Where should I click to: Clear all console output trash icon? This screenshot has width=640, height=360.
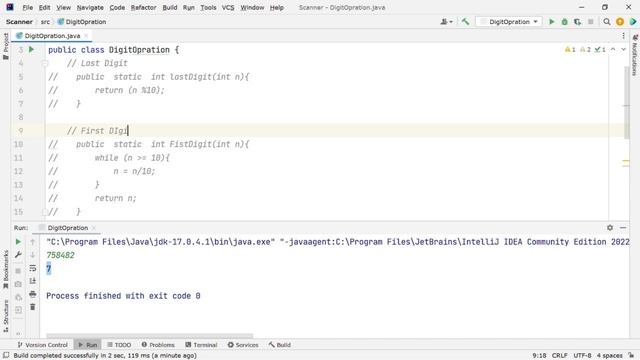(33, 307)
